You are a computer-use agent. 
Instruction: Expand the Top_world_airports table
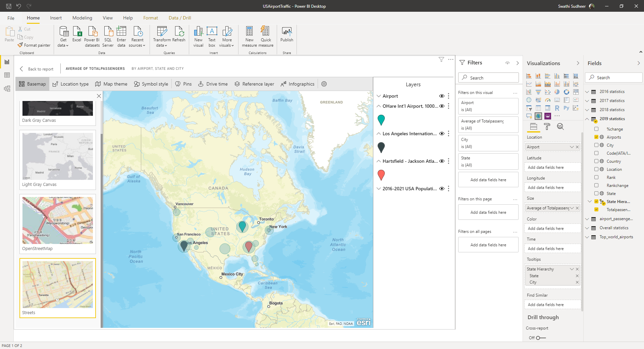click(587, 237)
